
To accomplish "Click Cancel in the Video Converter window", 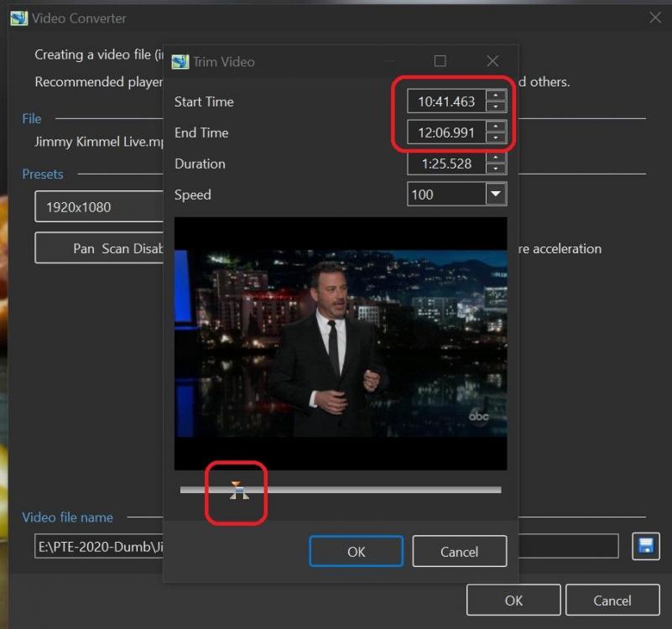I will (612, 600).
